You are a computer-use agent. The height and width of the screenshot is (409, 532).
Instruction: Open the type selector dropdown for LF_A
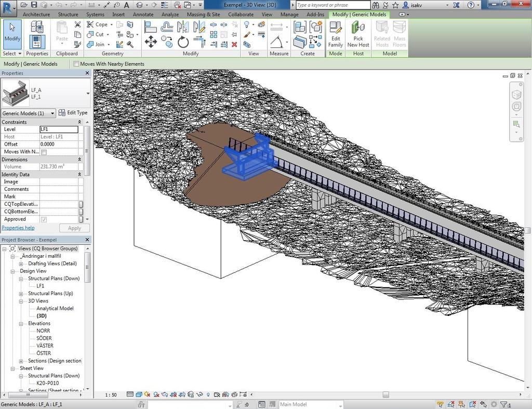(x=88, y=94)
